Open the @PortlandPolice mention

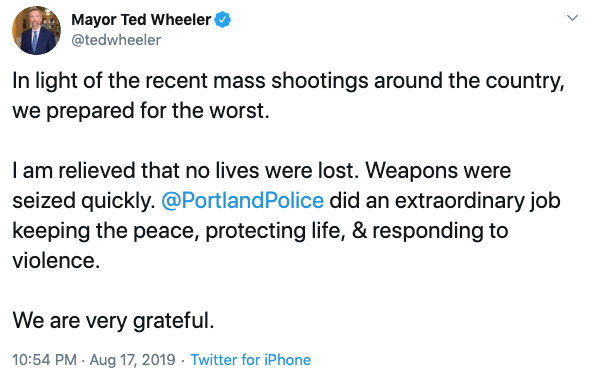click(x=242, y=200)
